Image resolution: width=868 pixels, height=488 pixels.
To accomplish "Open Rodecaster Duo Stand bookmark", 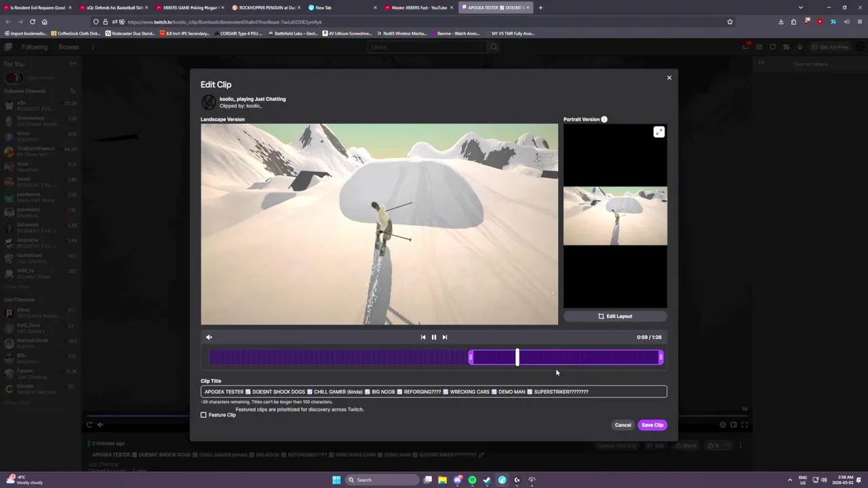I will point(130,33).
